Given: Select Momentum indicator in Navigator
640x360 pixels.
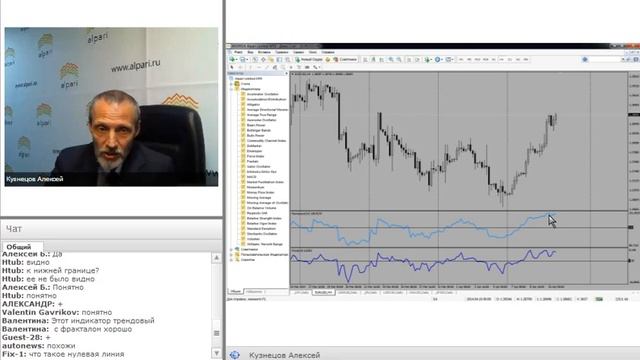Looking at the screenshot, I should pos(256,187).
